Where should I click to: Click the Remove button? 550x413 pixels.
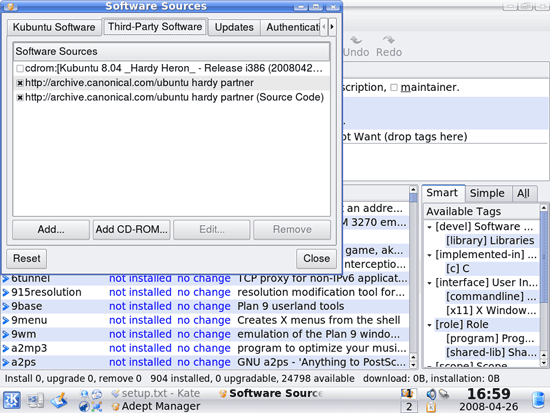point(292,229)
